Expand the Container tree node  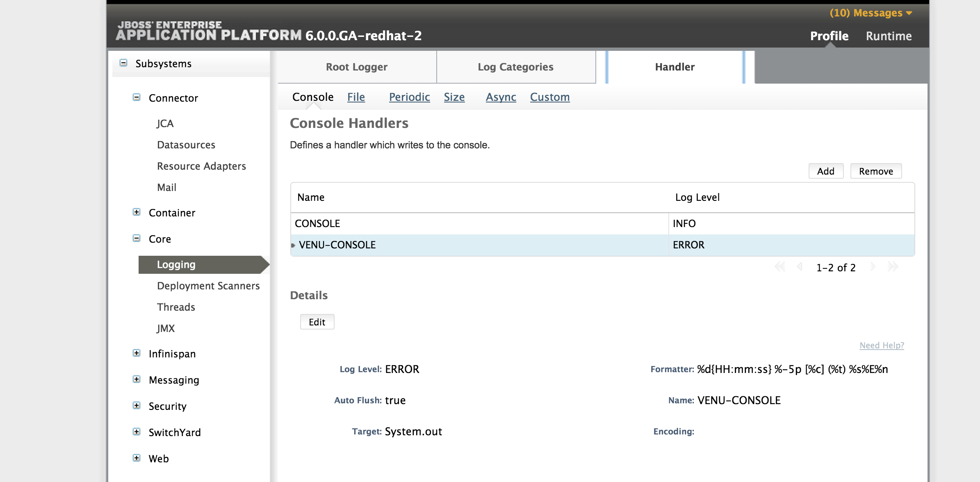(x=137, y=212)
